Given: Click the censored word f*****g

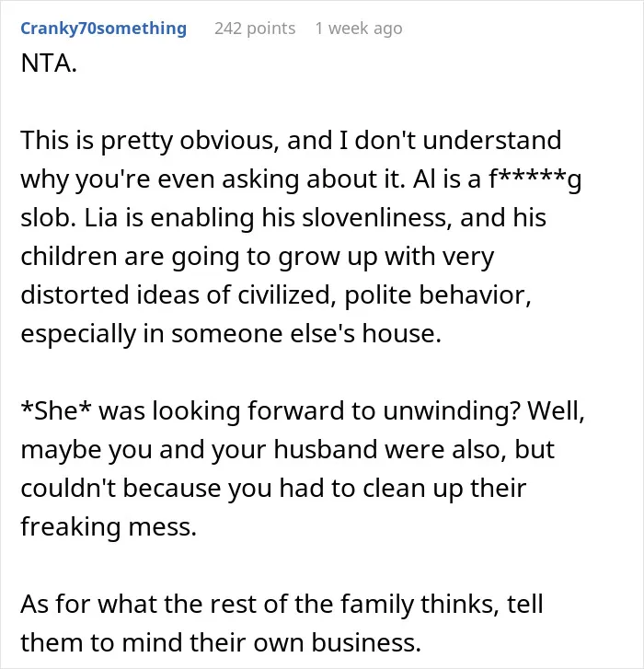Looking at the screenshot, I should click(535, 179).
